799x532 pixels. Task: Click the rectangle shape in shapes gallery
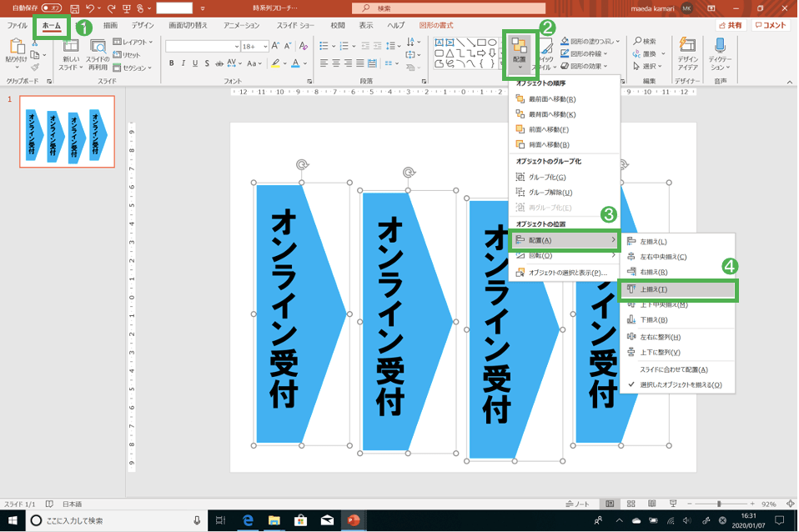pos(481,43)
